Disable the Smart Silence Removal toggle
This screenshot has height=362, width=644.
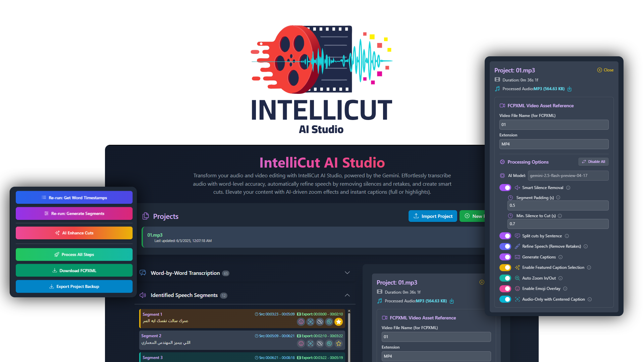tap(505, 187)
